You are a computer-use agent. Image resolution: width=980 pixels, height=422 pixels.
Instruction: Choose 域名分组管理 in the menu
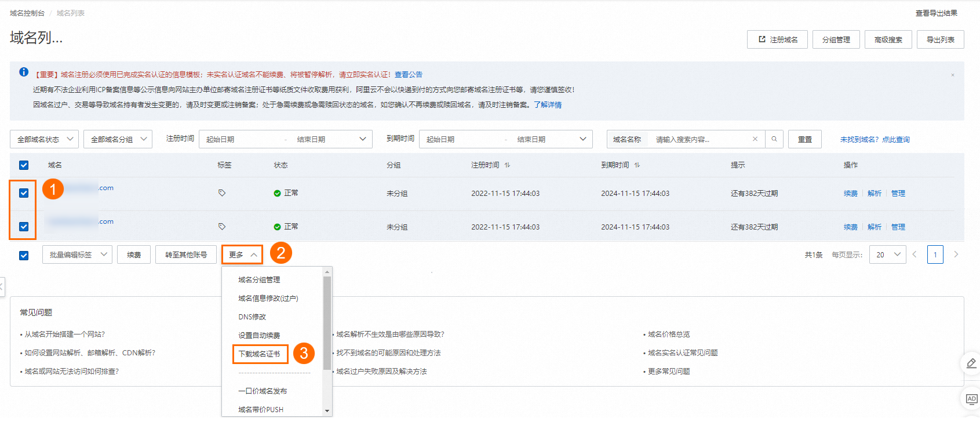point(259,280)
